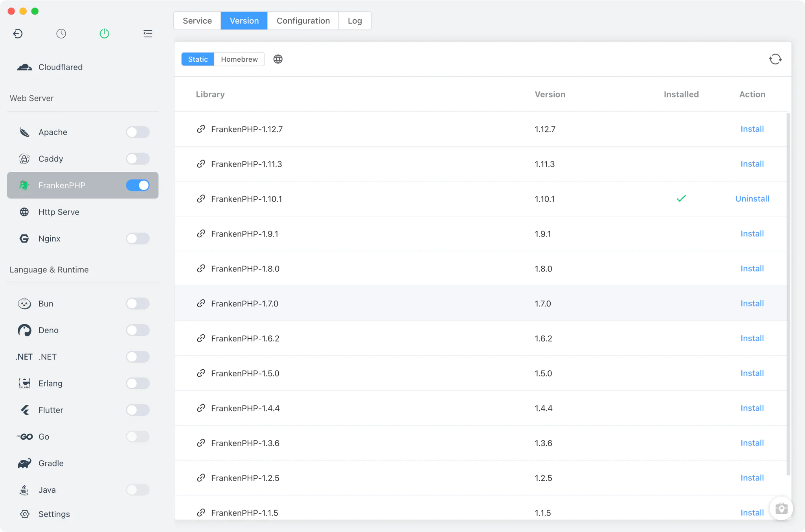Select the Static source option

coord(198,59)
